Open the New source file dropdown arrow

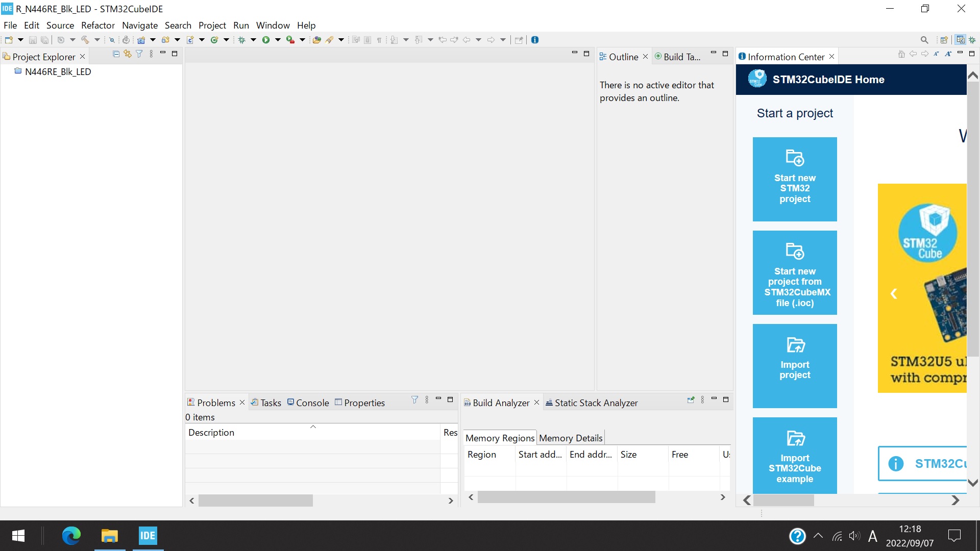pos(202,40)
